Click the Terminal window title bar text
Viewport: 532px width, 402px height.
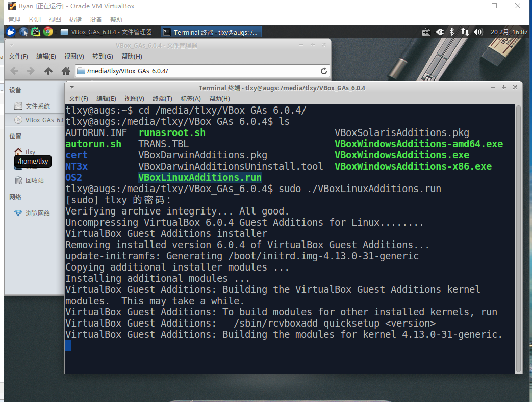282,88
